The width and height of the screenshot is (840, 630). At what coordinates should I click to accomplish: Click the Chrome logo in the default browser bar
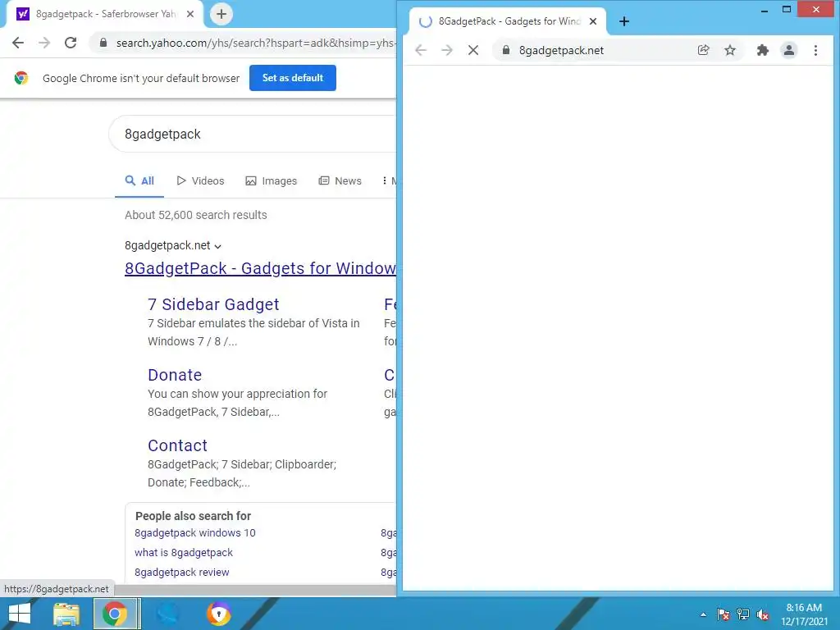[x=21, y=78]
